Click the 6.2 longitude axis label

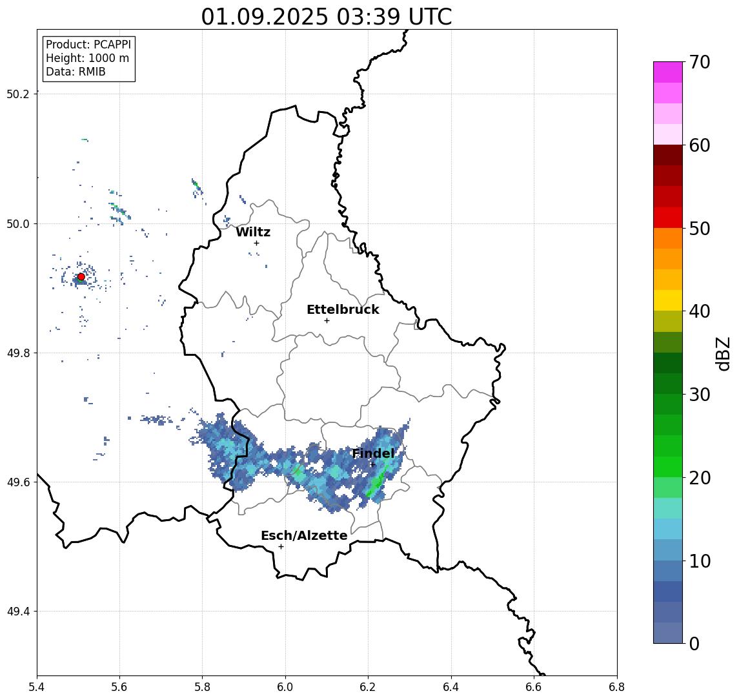point(368,687)
